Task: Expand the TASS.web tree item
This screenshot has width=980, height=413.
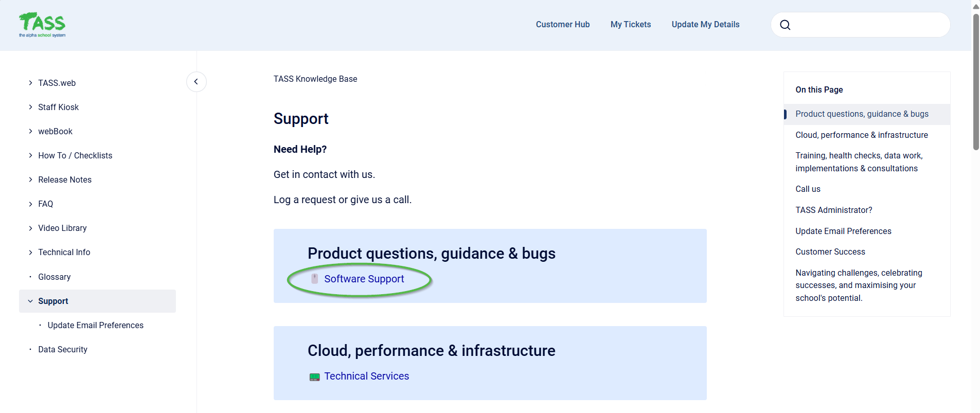Action: 31,83
